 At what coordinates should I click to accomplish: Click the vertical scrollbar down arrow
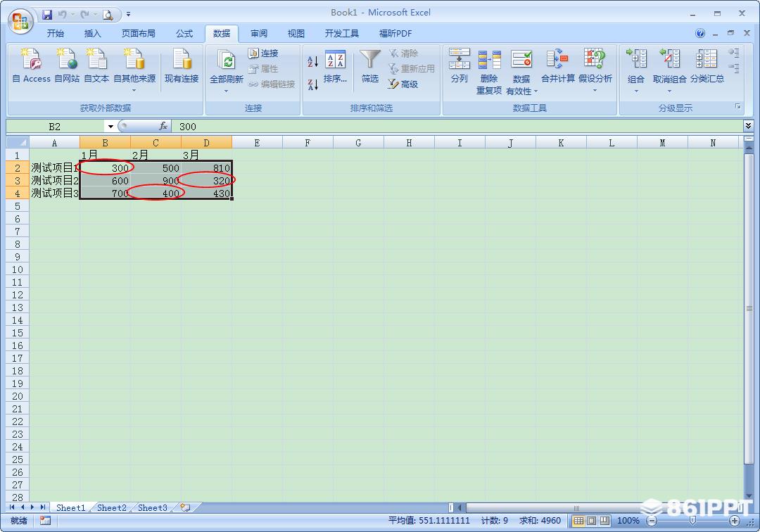click(x=749, y=495)
